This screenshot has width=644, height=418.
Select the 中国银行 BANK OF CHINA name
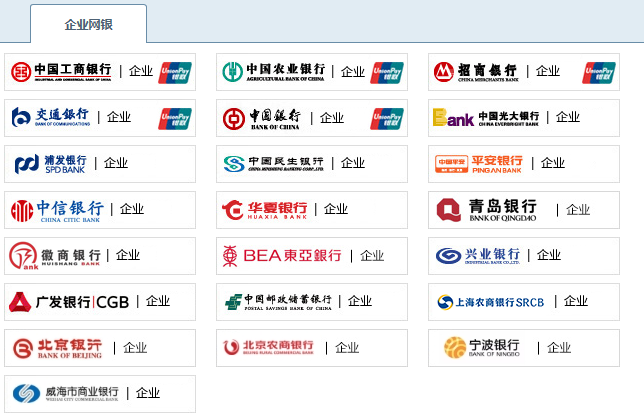tap(275, 119)
